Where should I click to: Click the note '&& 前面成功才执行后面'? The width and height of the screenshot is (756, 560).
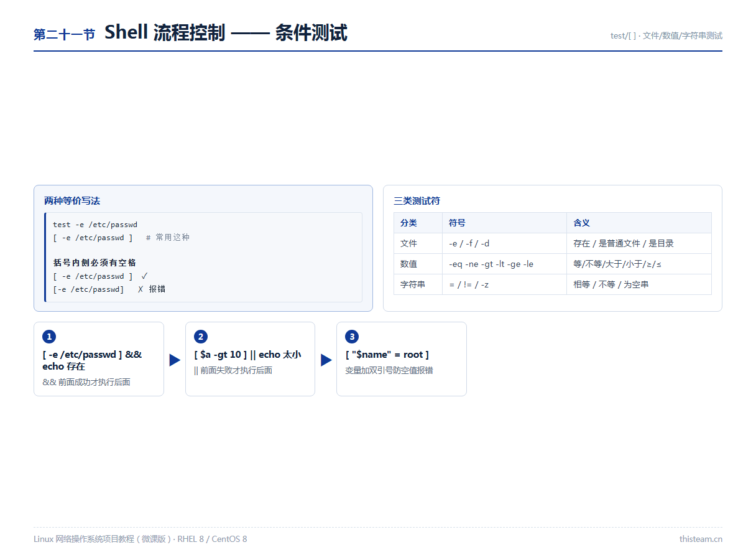point(86,382)
